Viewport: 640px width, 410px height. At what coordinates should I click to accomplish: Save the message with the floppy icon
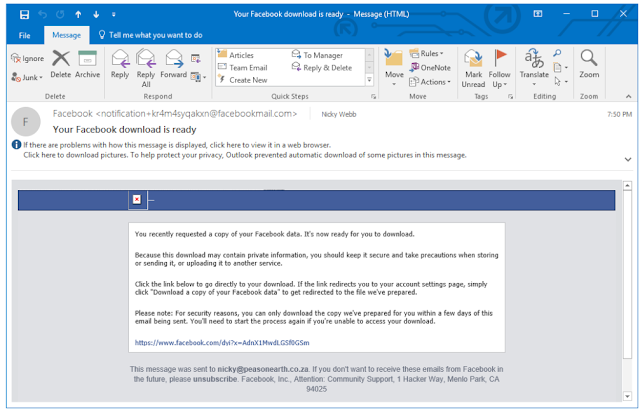pos(24,15)
